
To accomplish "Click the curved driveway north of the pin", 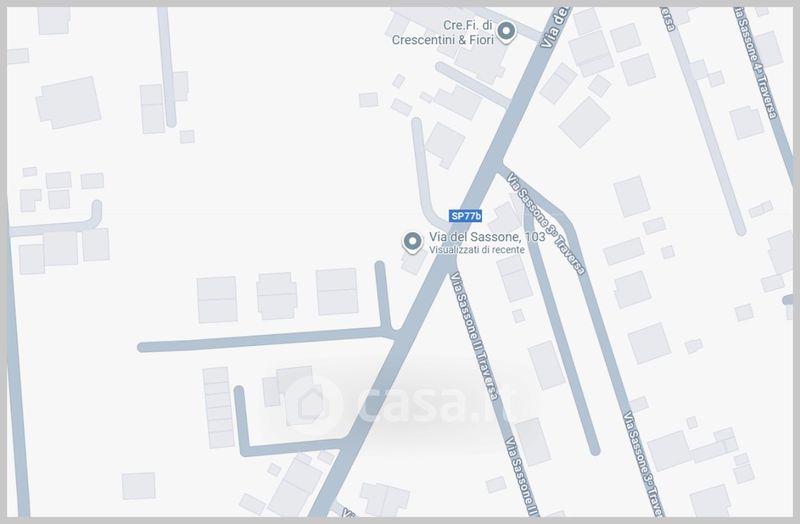I will pyautogui.click(x=426, y=176).
